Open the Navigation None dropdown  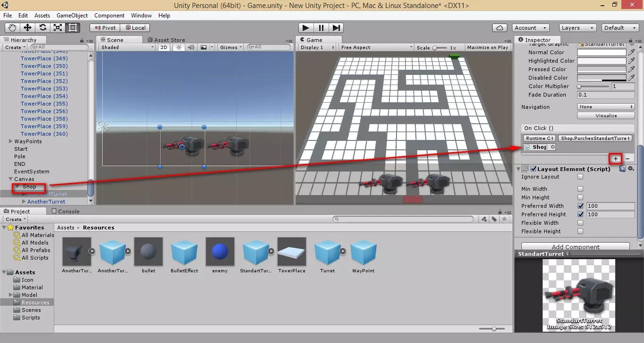pos(606,107)
